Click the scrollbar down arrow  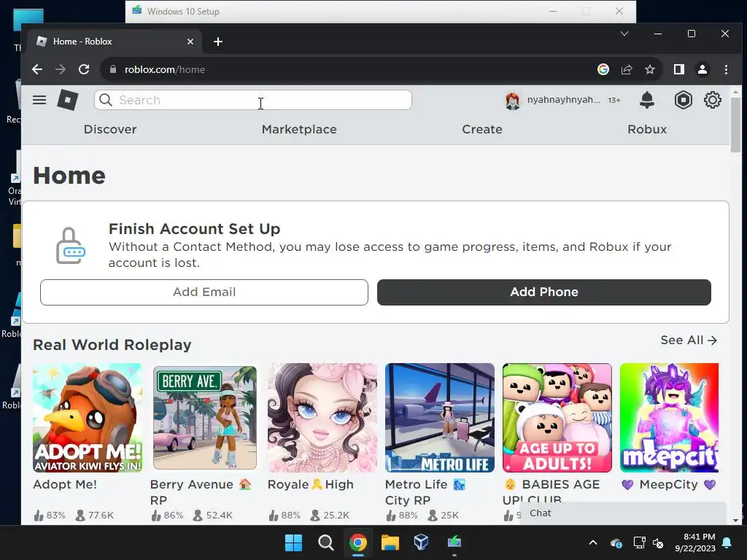(735, 521)
